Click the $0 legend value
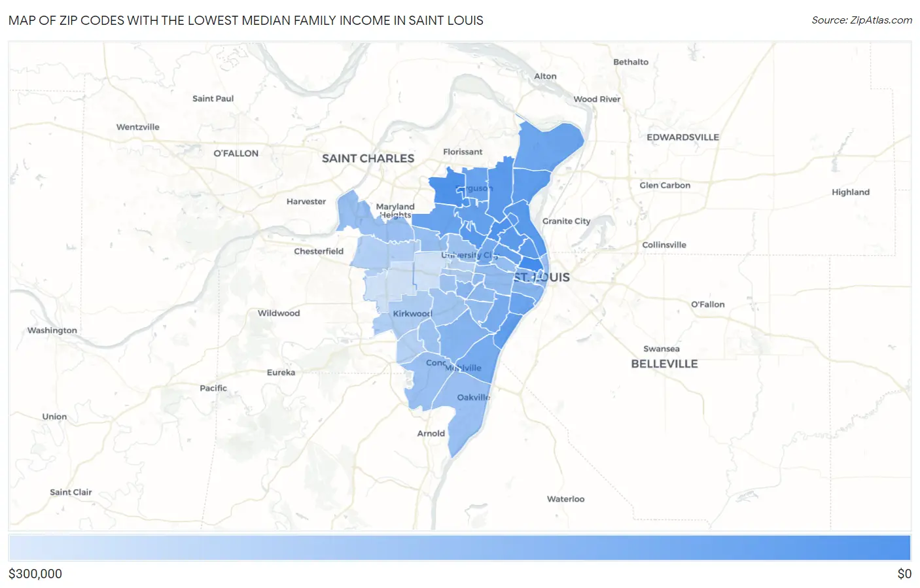 (x=904, y=574)
